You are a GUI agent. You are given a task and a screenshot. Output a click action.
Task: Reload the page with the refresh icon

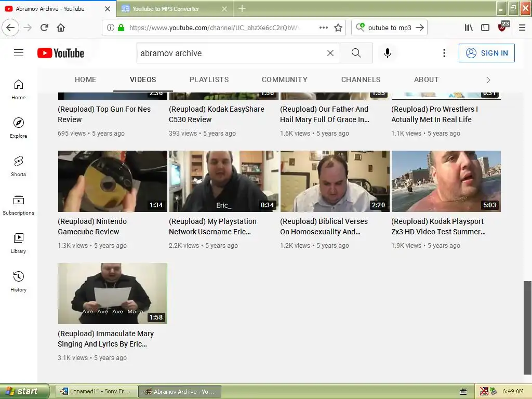point(44,28)
